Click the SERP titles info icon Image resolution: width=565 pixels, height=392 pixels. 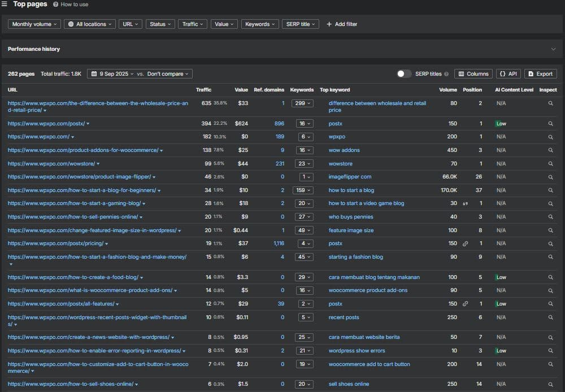[x=446, y=74]
